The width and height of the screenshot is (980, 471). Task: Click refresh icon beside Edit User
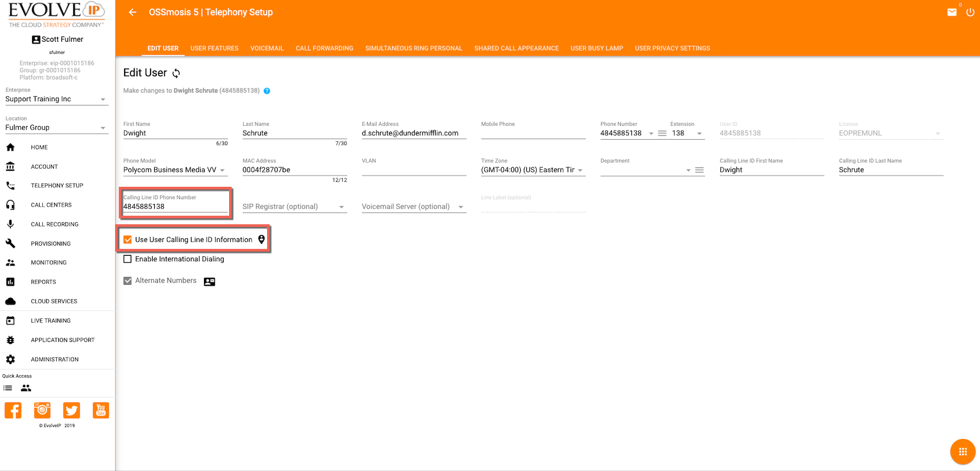176,73
